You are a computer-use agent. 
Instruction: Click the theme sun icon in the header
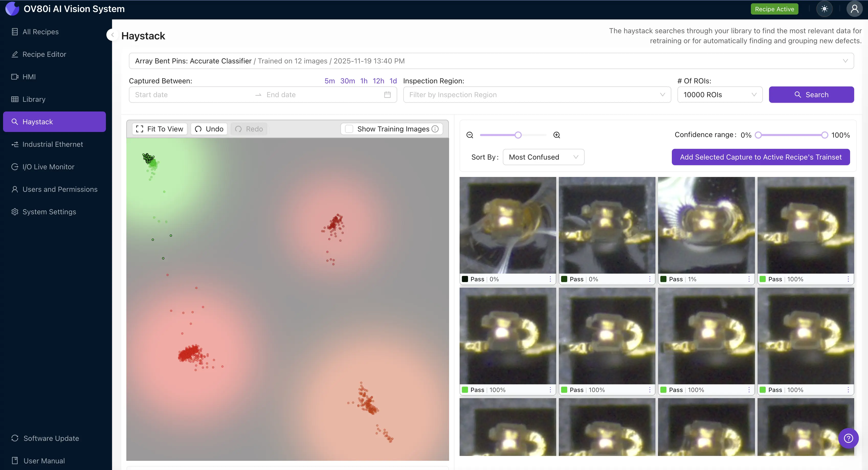[825, 9]
